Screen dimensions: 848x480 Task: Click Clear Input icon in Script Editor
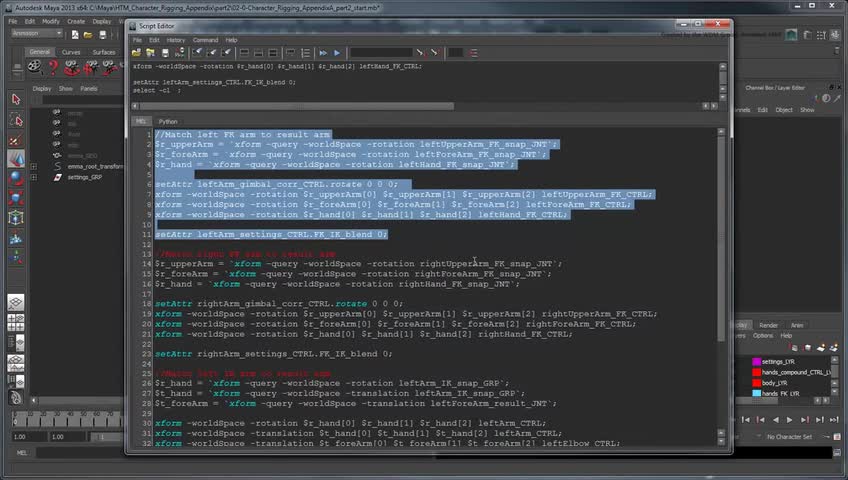[x=212, y=52]
